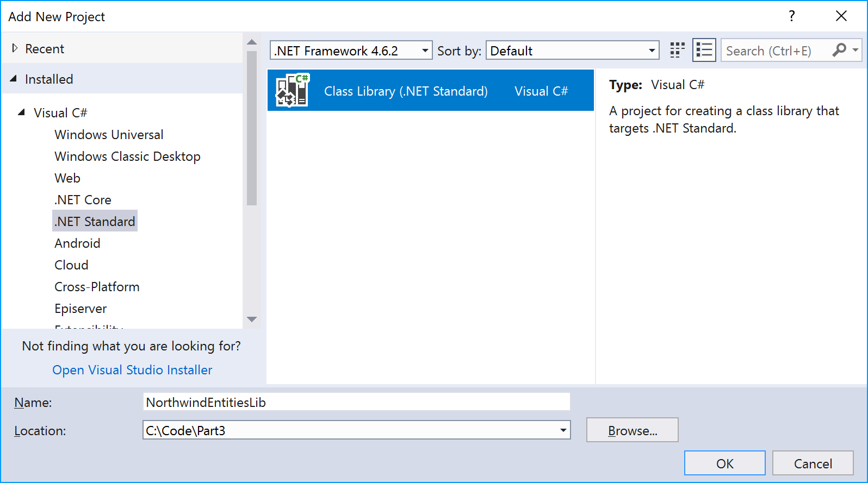Click the Browse... button
The height and width of the screenshot is (483, 868).
(632, 430)
